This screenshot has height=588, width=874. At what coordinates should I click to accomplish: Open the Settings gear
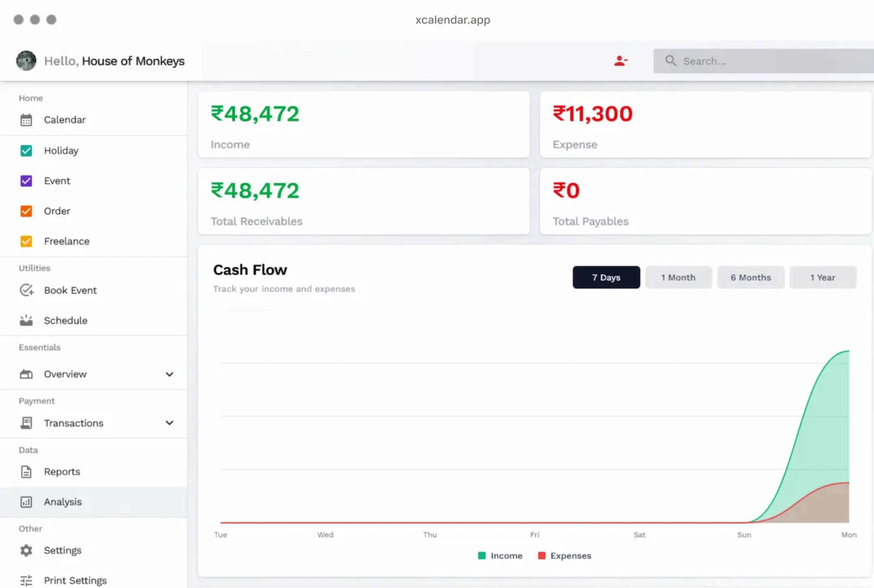(x=26, y=550)
